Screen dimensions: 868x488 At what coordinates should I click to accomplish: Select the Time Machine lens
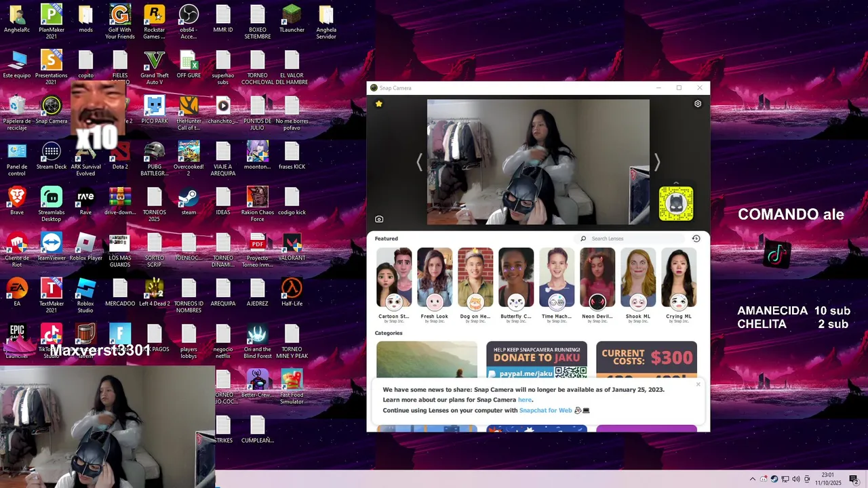point(557,284)
